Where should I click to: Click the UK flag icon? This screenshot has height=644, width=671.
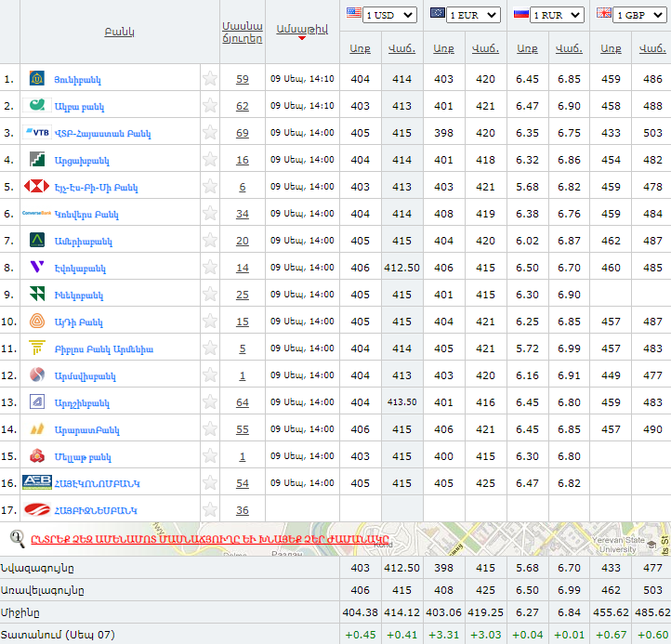pyautogui.click(x=604, y=13)
